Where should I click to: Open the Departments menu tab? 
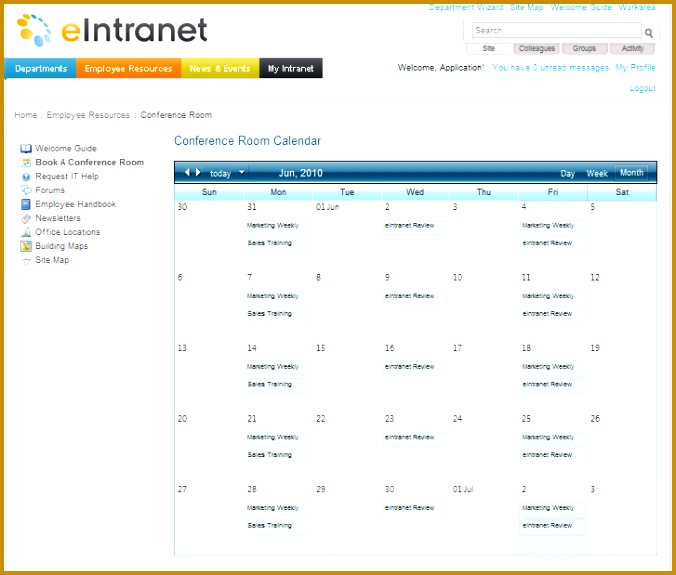pos(41,69)
